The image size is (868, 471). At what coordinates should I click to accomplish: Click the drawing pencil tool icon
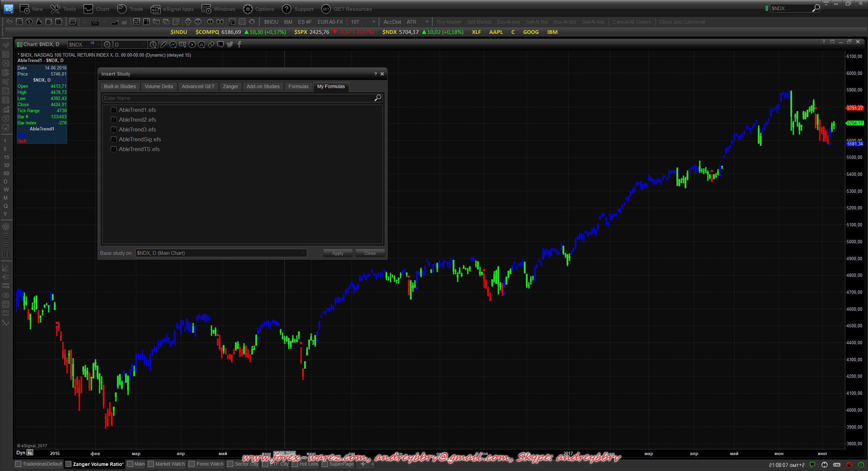click(x=163, y=44)
